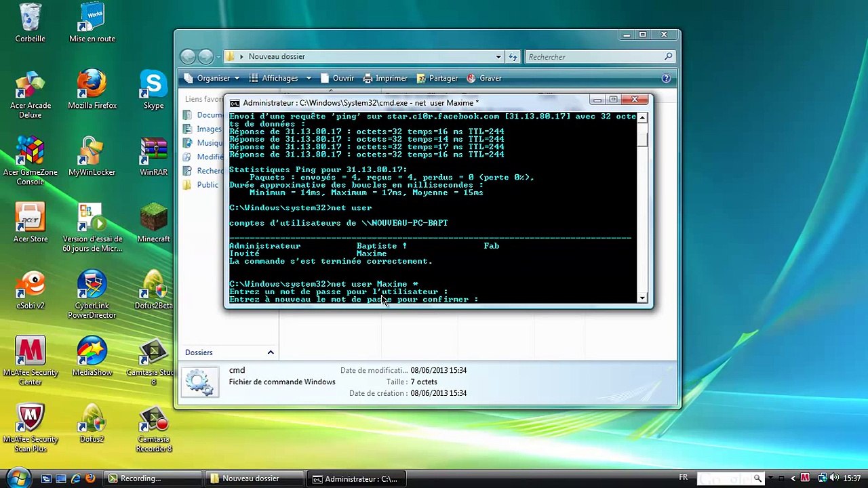Screen dimensions: 868x488
Task: Expand the address bar history dropdown
Action: click(x=498, y=57)
